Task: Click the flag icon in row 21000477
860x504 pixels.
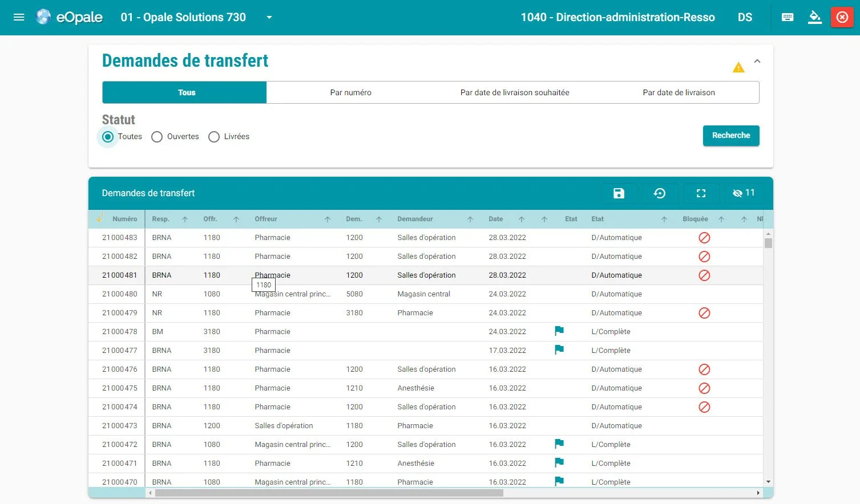Action: tap(559, 350)
